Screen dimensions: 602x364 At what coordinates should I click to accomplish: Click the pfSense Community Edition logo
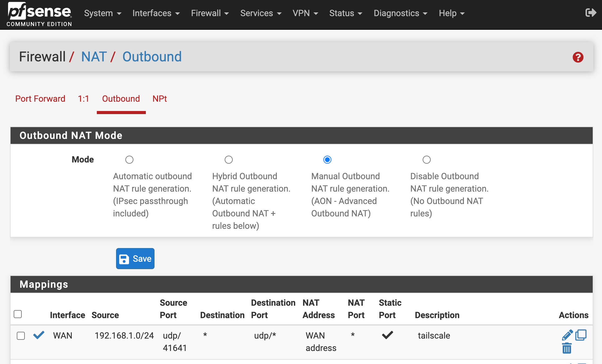tap(38, 14)
